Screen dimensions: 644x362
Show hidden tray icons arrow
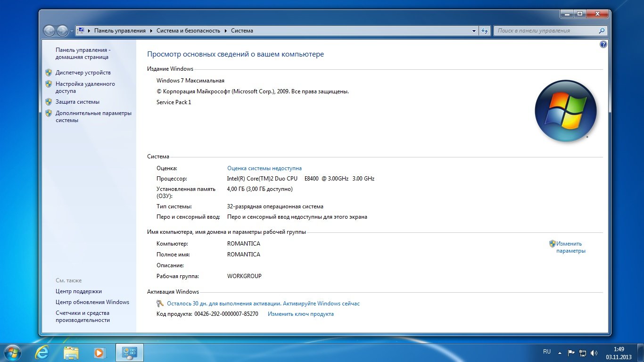pyautogui.click(x=560, y=353)
